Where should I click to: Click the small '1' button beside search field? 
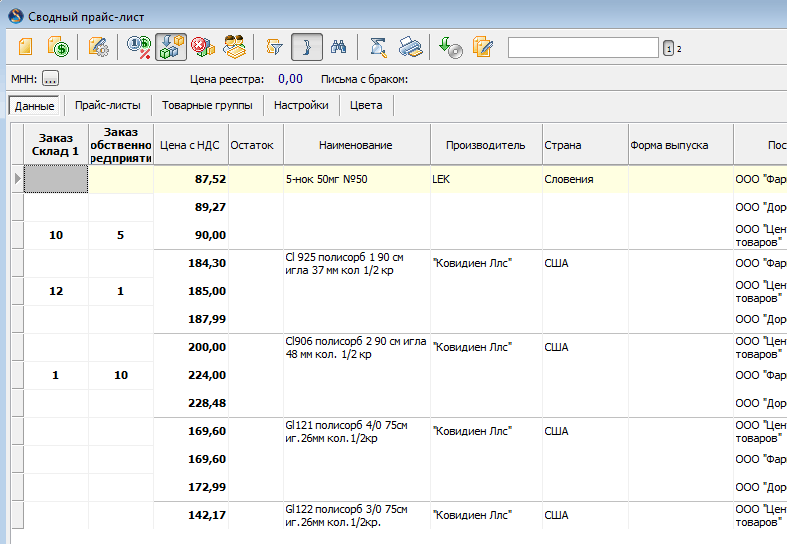pyautogui.click(x=668, y=48)
